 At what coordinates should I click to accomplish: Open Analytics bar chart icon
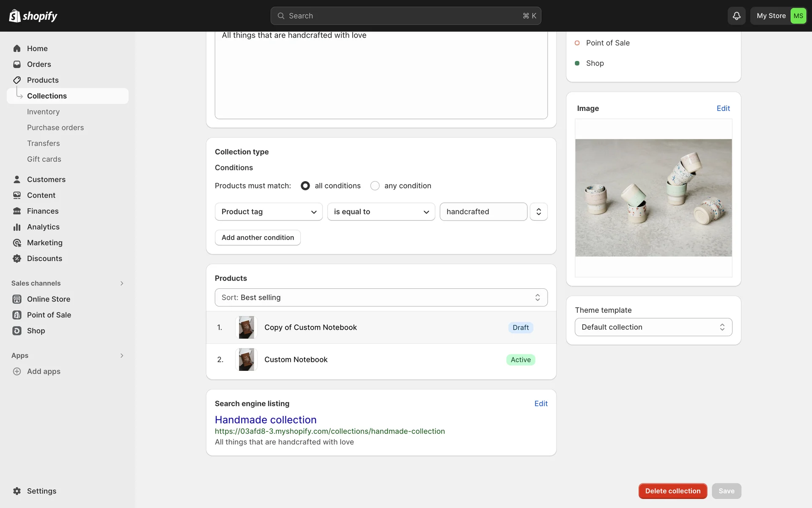[17, 227]
